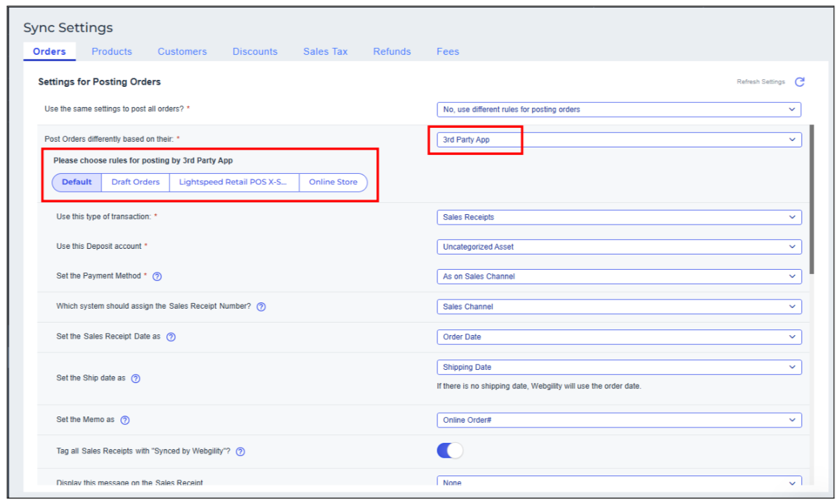Image resolution: width=838 pixels, height=504 pixels.
Task: Click the Refresh Settings circular arrow icon
Action: click(799, 82)
